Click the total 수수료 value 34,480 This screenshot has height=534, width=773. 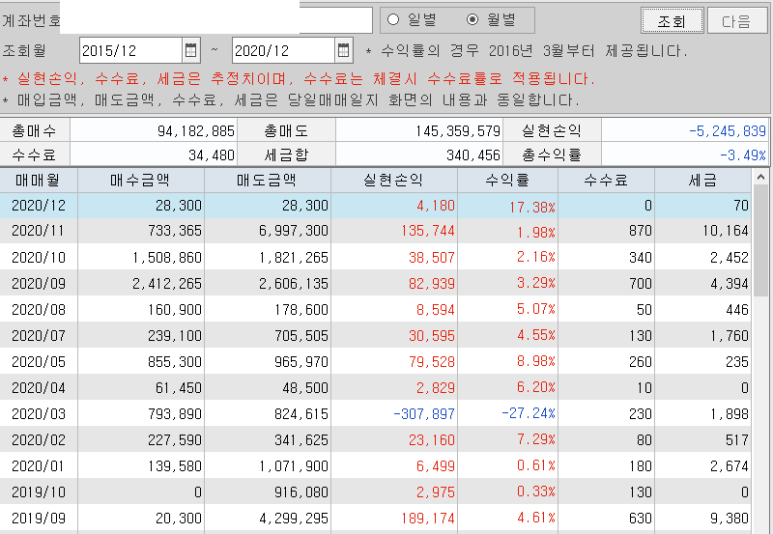[211, 155]
